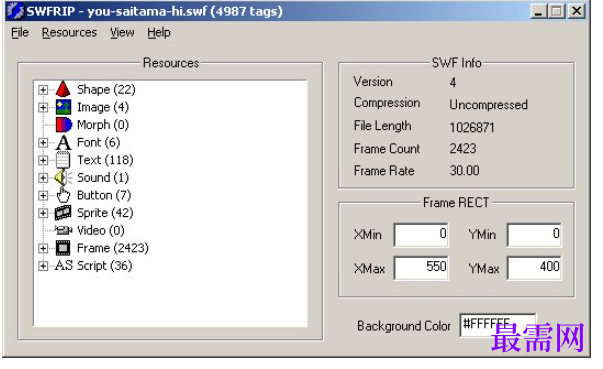Select the Sound (1) tree item label

coord(103,178)
